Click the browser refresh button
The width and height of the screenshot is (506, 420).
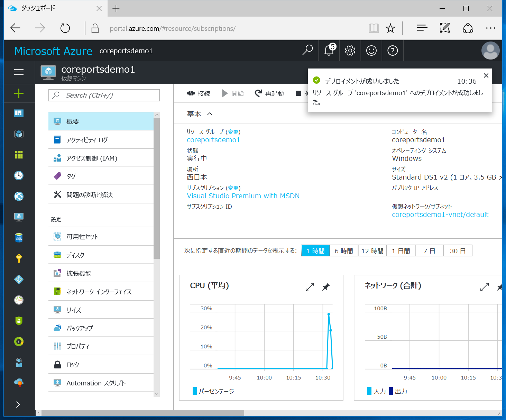[x=65, y=28]
